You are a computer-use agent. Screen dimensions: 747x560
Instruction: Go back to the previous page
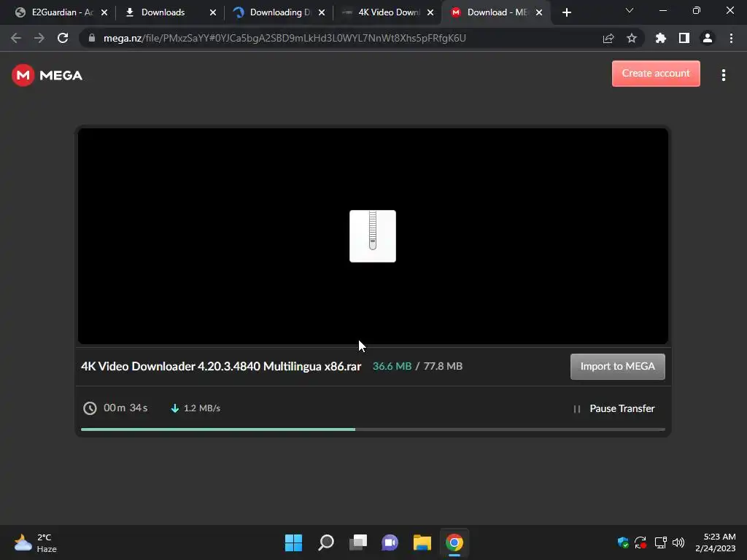pyautogui.click(x=16, y=38)
